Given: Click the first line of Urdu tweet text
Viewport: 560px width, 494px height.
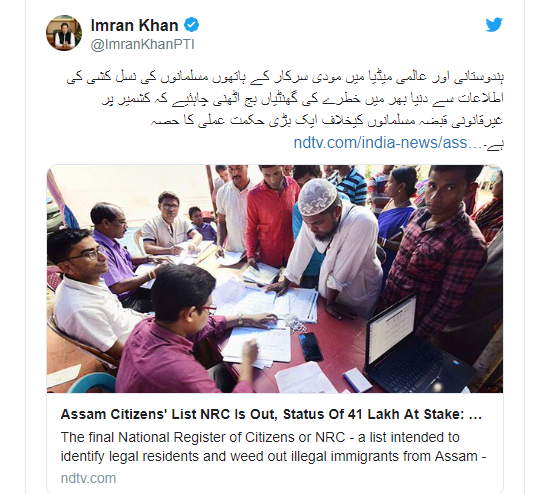Looking at the screenshot, I should point(285,79).
